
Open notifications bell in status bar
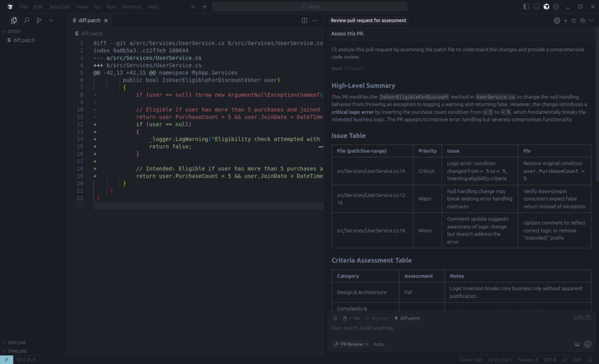591,359
